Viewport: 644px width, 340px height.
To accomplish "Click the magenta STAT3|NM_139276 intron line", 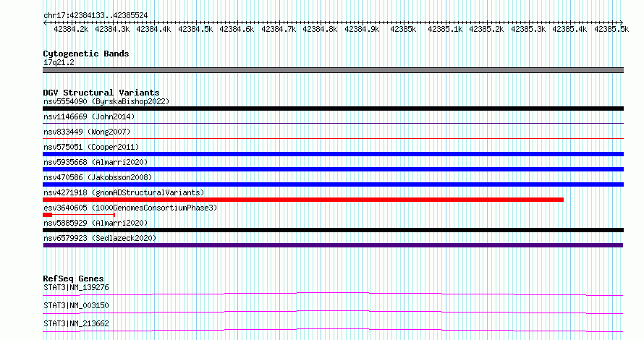I will point(333,294).
